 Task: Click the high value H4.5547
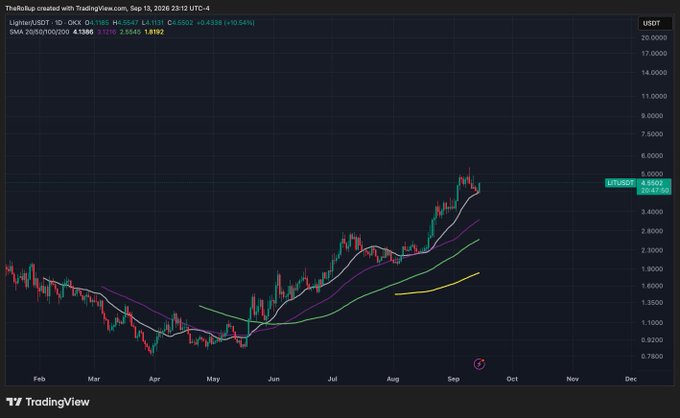click(x=125, y=23)
